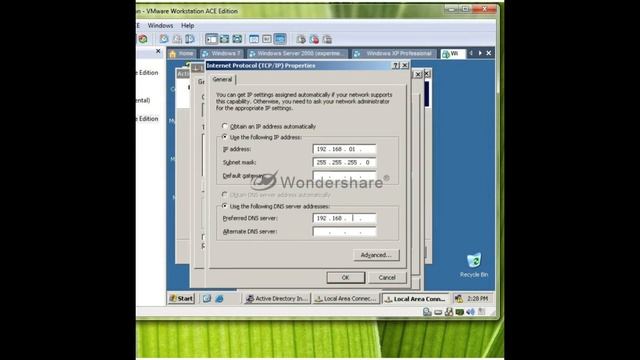The image size is (640, 360).
Task: Open the Windows menu in VMware
Action: click(160, 25)
